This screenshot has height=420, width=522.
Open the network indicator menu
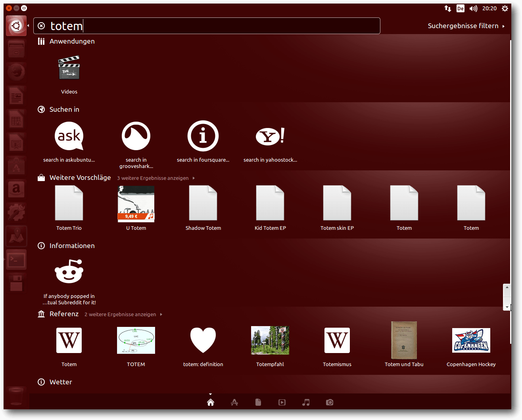pos(448,8)
